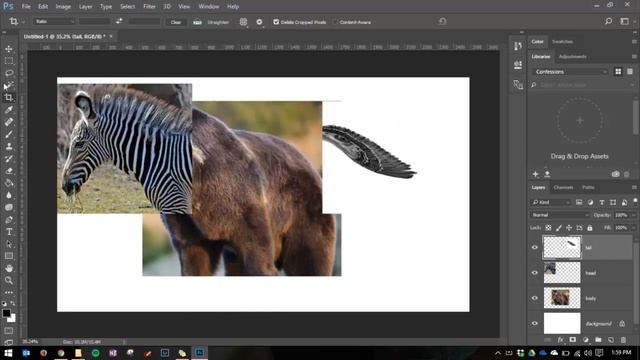Select the Brush tool
640x360 pixels.
coord(9,134)
